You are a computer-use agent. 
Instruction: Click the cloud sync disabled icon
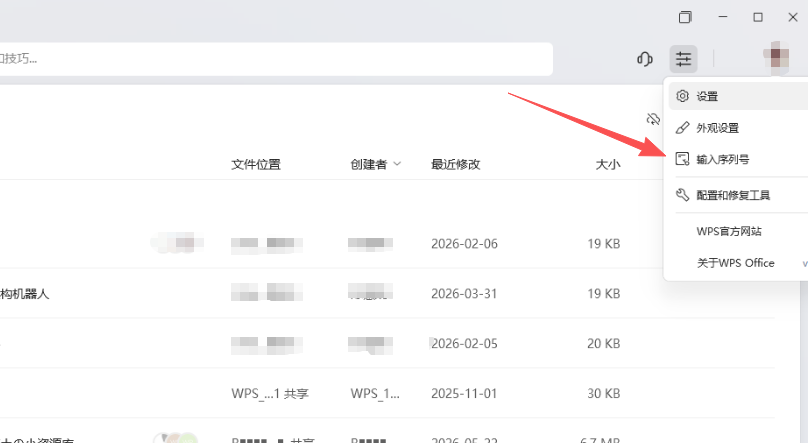click(x=653, y=120)
